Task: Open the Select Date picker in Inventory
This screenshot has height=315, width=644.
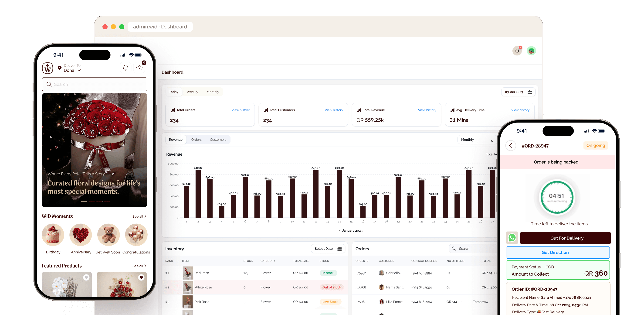Action: (x=328, y=249)
